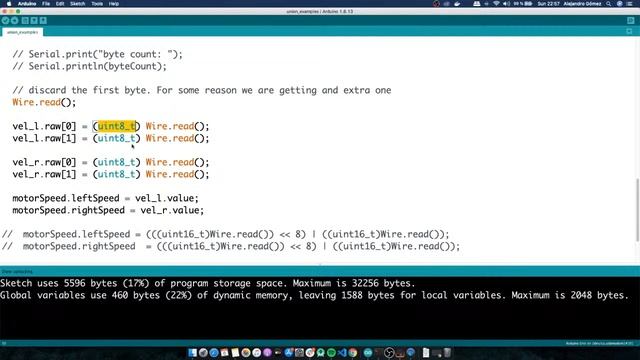Click commented motorSpeed.rightSpeed bit-shift line
Viewport: 640px width, 360px height.
(x=231, y=246)
